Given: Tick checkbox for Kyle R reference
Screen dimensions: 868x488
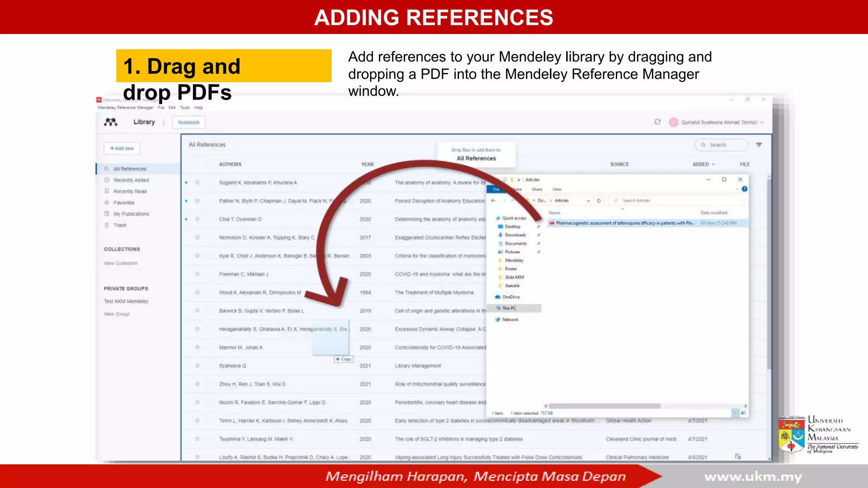Looking at the screenshot, I should tap(210, 256).
